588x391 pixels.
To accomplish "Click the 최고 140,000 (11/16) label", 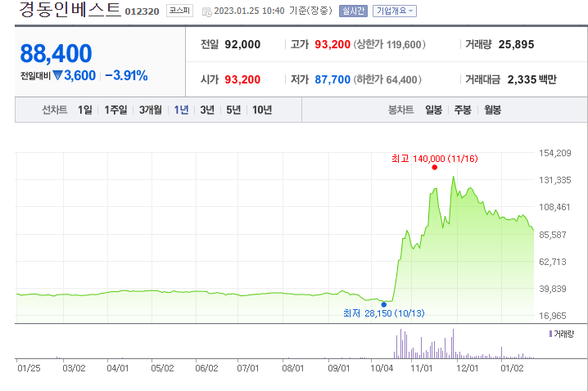I will pos(434,159).
